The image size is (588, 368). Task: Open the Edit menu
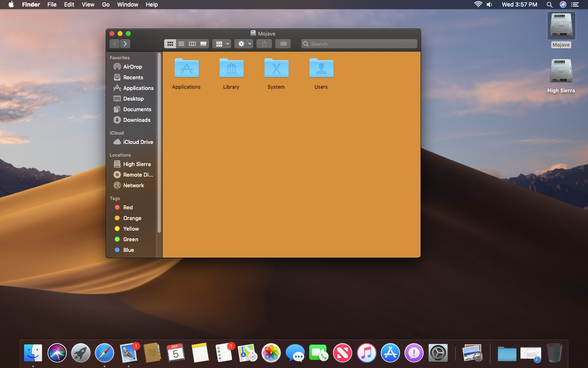pyautogui.click(x=69, y=4)
